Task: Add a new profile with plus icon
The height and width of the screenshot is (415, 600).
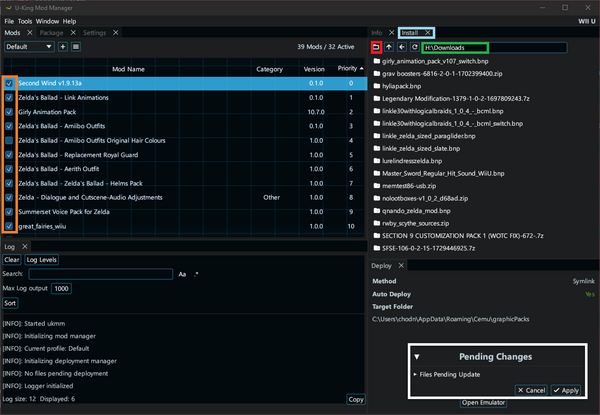Action: [x=63, y=47]
